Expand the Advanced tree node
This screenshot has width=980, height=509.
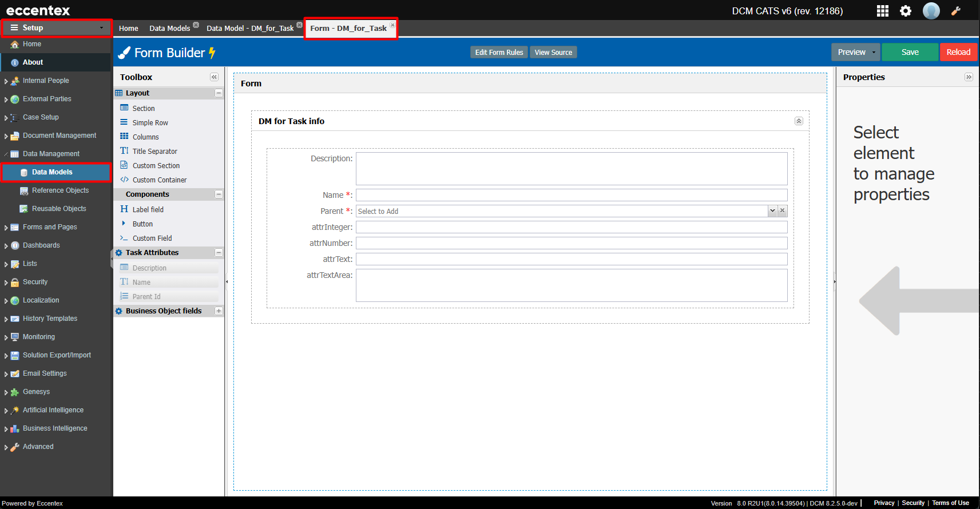[6, 447]
